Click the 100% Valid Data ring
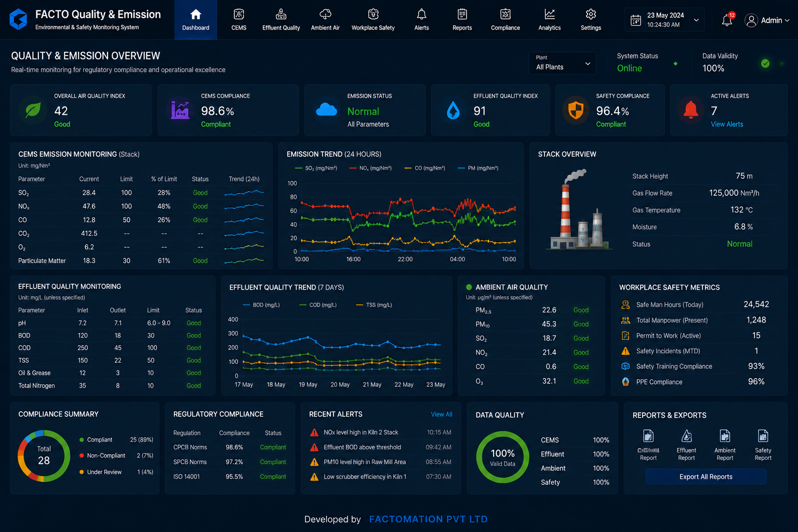The image size is (798, 532). tap(502, 457)
